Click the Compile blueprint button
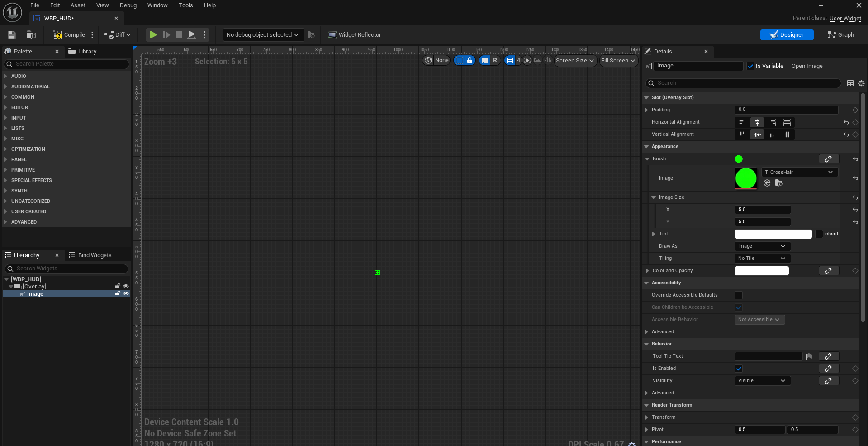This screenshot has width=868, height=446. click(69, 35)
